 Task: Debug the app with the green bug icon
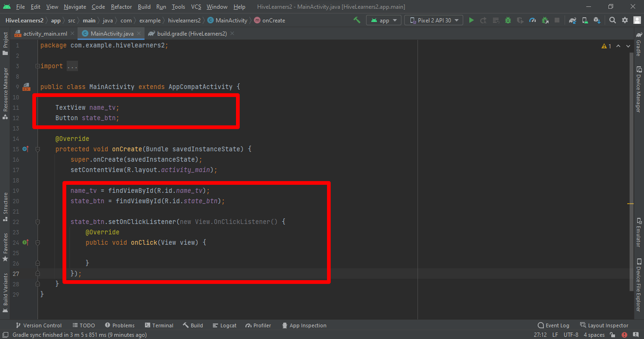pos(508,21)
